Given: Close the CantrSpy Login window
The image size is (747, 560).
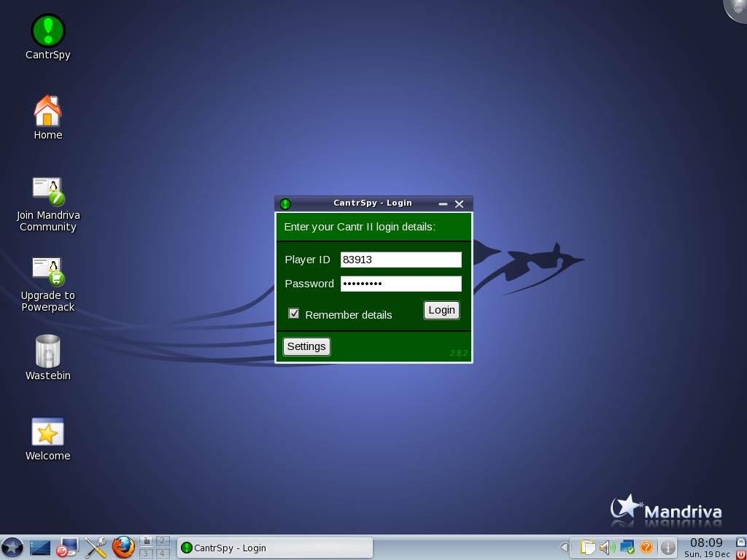Looking at the screenshot, I should pos(460,204).
